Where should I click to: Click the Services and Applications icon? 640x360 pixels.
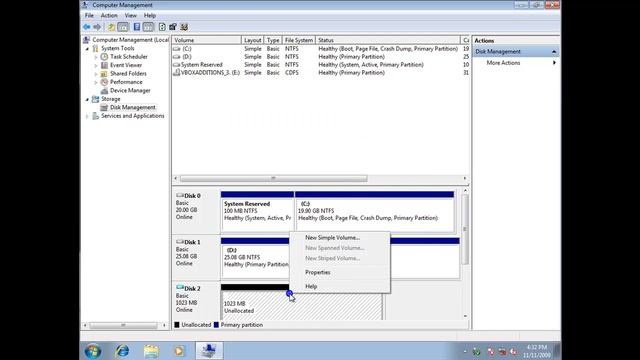[x=96, y=116]
